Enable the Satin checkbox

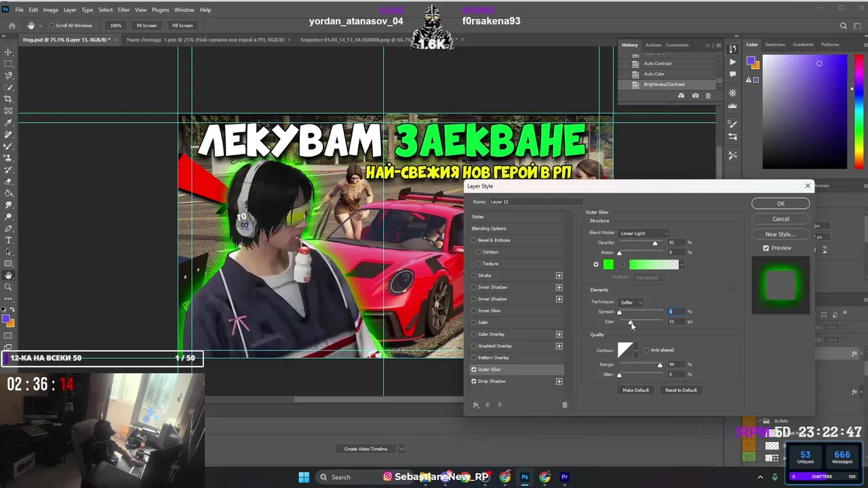474,323
